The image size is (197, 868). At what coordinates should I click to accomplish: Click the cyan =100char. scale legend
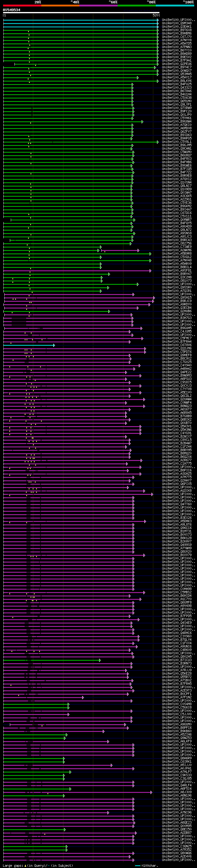(x=146, y=866)
